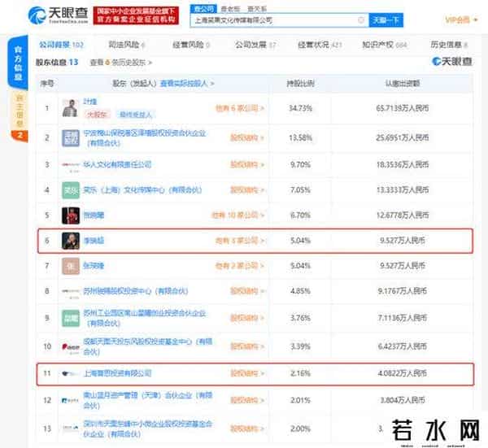Open the company logo in row 11
Image resolution: width=488 pixels, height=448 pixels.
(69, 373)
